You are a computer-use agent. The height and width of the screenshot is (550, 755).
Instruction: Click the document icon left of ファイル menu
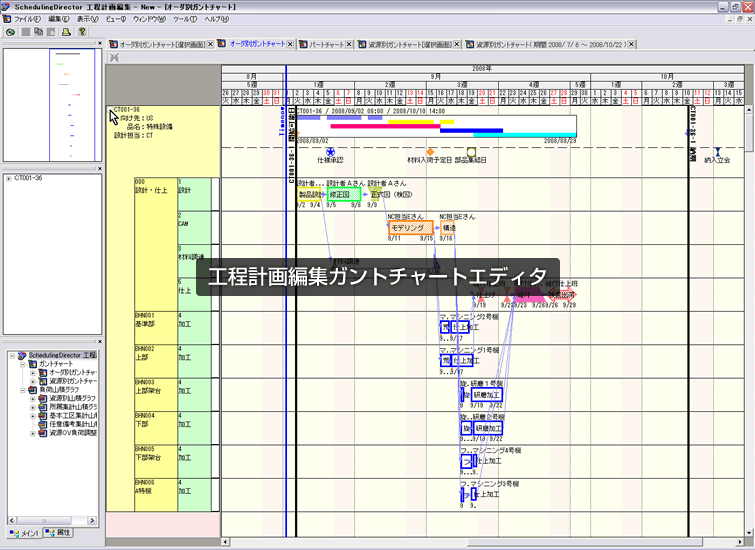click(7, 19)
